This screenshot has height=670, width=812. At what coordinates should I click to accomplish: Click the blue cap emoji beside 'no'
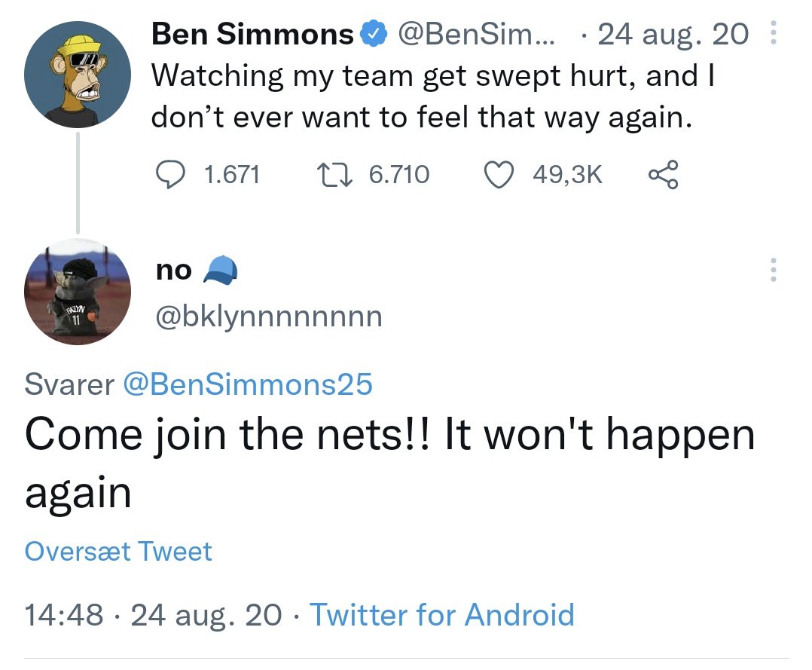coord(221,271)
